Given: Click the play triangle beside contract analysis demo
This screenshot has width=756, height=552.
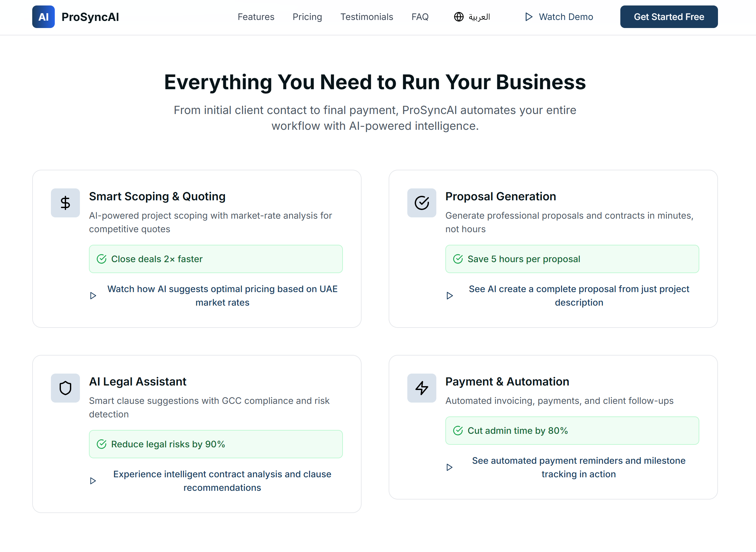Looking at the screenshot, I should tap(93, 481).
